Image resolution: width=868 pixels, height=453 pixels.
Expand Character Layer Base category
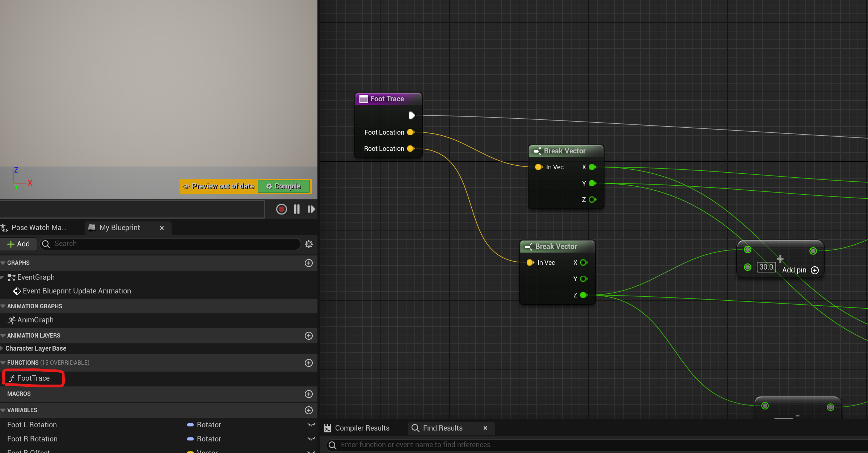point(2,348)
